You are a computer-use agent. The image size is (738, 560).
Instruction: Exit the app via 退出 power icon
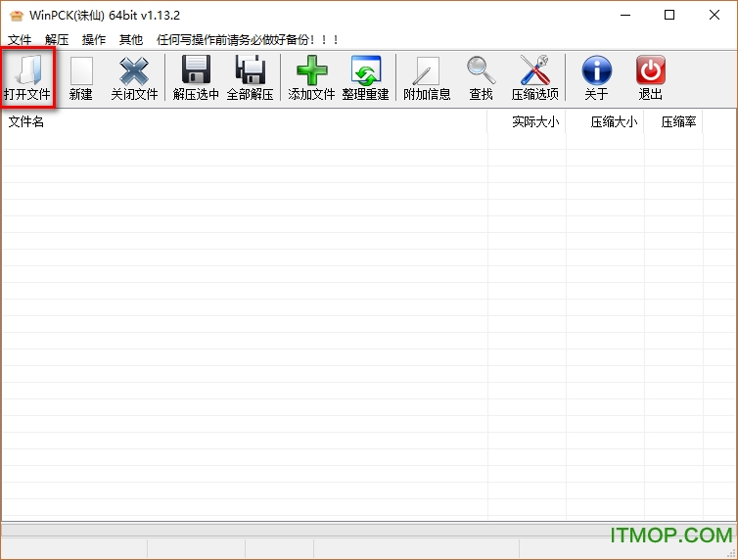(650, 72)
